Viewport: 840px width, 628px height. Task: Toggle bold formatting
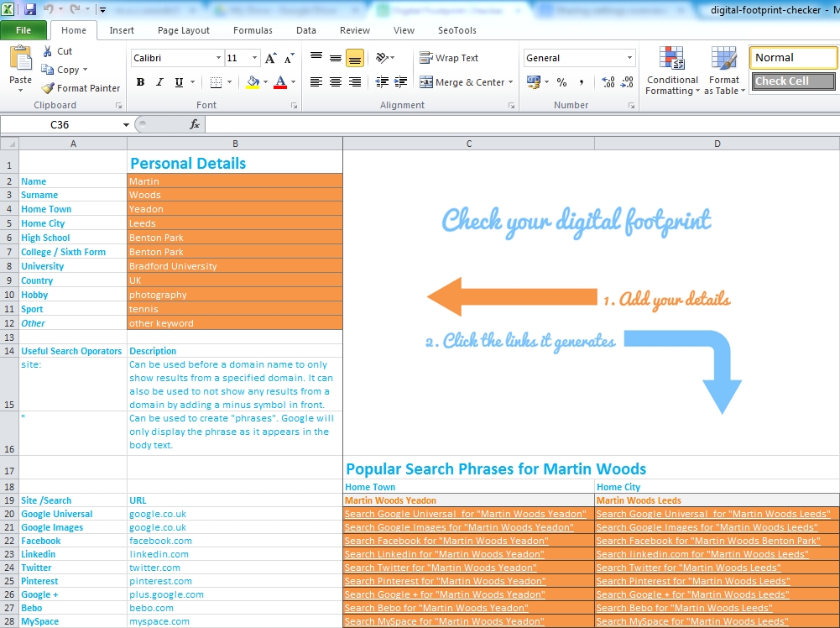coord(140,82)
